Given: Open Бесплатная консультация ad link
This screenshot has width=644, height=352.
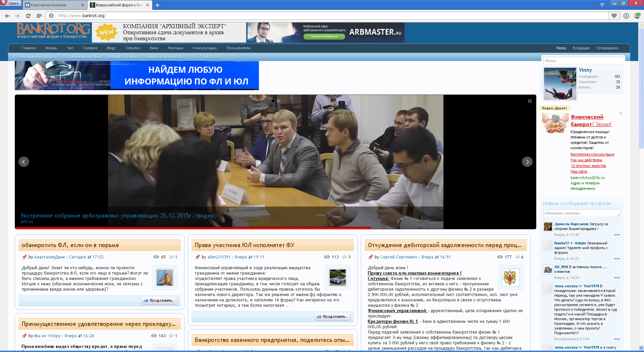Looking at the screenshot, I should [592, 154].
